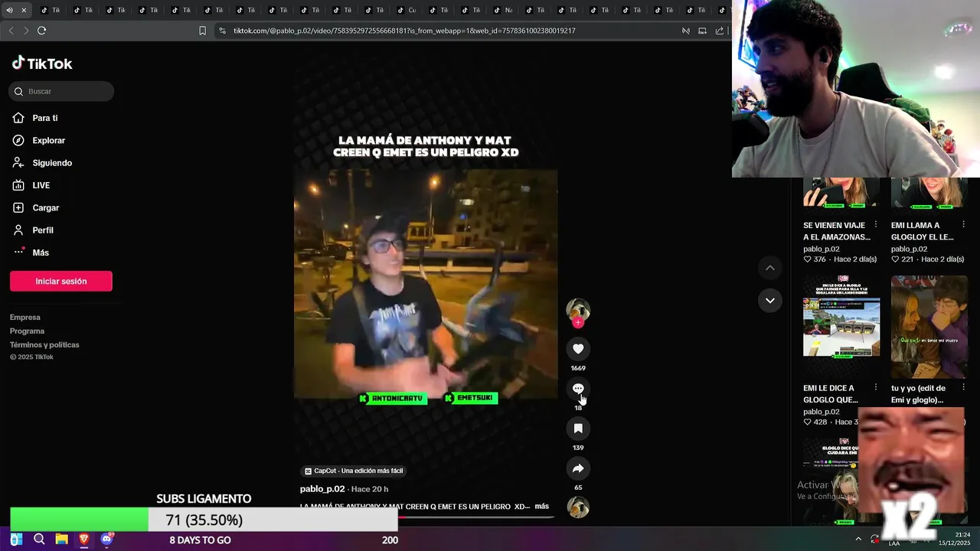Click the Iniciar sesión button
Screen dimensions: 980x551
(x=61, y=281)
